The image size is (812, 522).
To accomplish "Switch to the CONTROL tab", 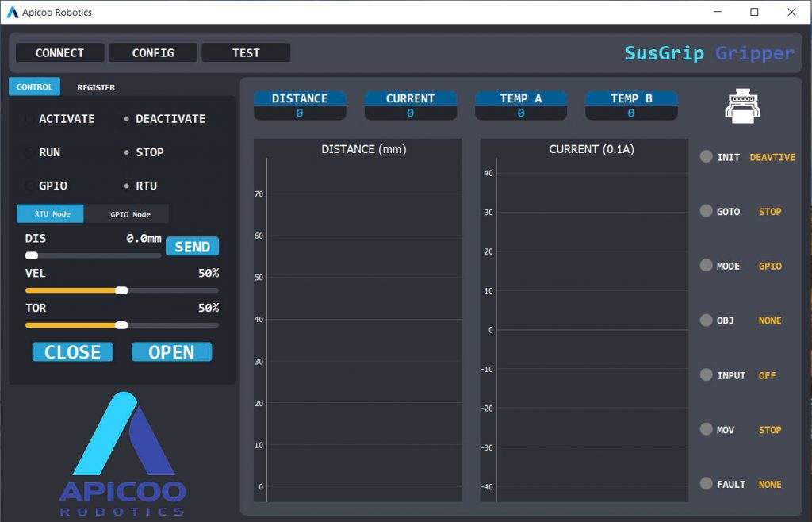I will point(34,86).
